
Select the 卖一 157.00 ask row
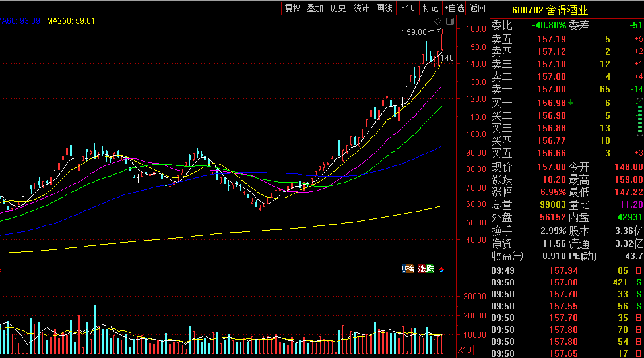point(567,89)
